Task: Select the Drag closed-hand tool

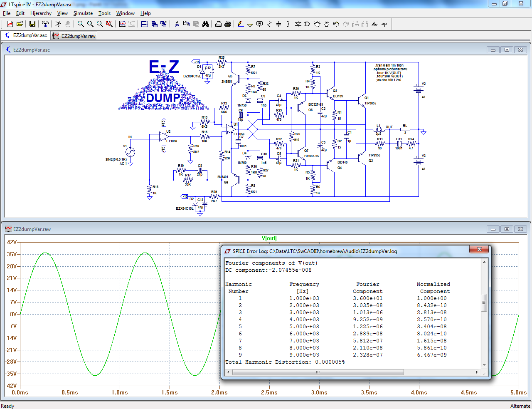Action: (327, 24)
